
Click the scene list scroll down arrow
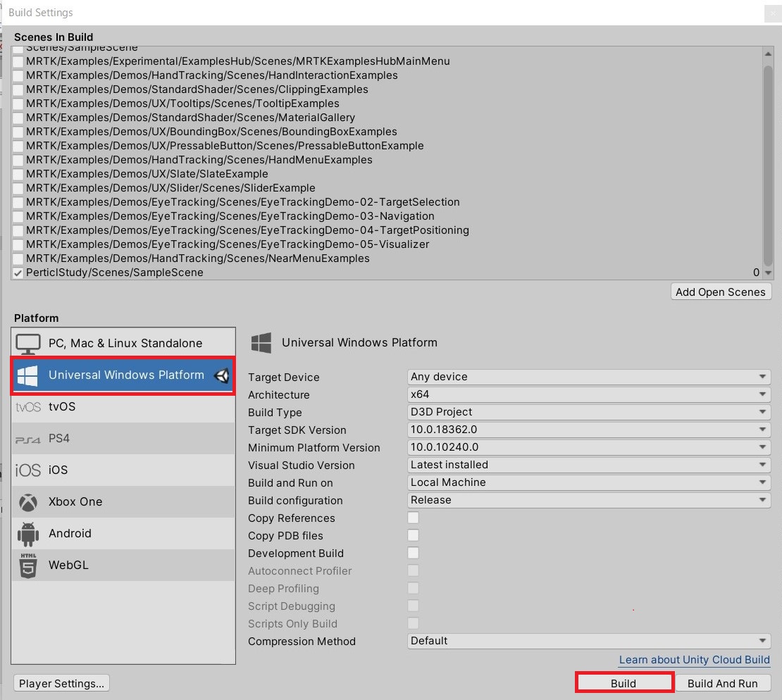768,273
